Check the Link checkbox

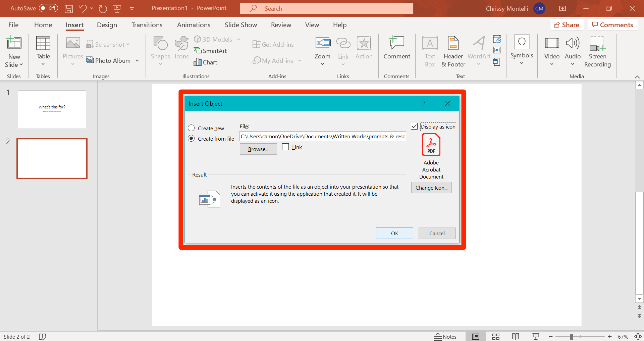285,147
